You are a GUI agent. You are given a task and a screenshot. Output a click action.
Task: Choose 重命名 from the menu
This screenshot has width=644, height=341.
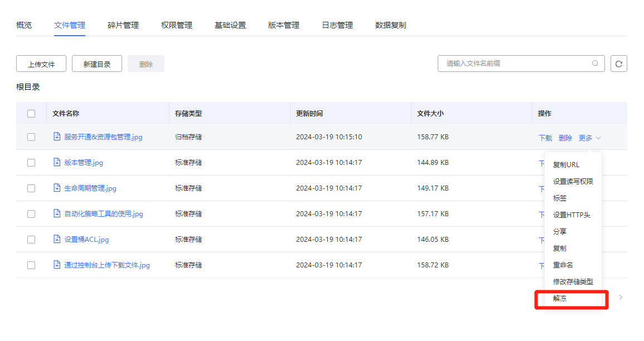coord(563,265)
